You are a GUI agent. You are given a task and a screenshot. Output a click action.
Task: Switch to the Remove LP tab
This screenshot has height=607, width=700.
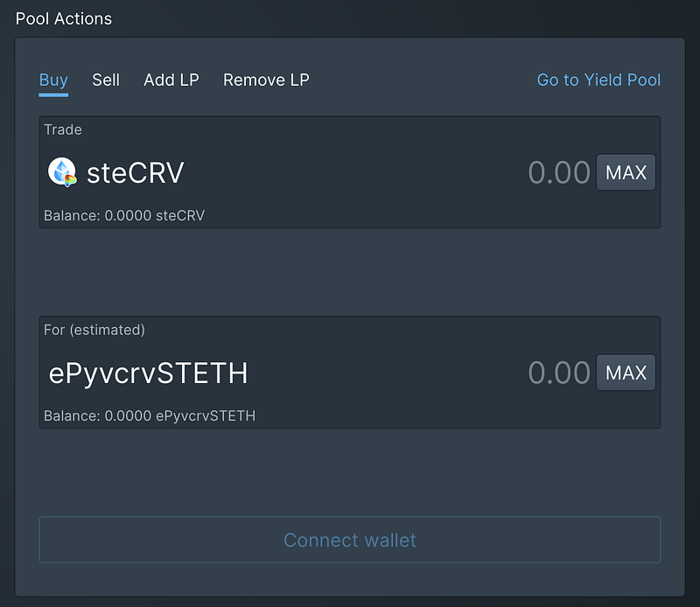[x=266, y=80]
